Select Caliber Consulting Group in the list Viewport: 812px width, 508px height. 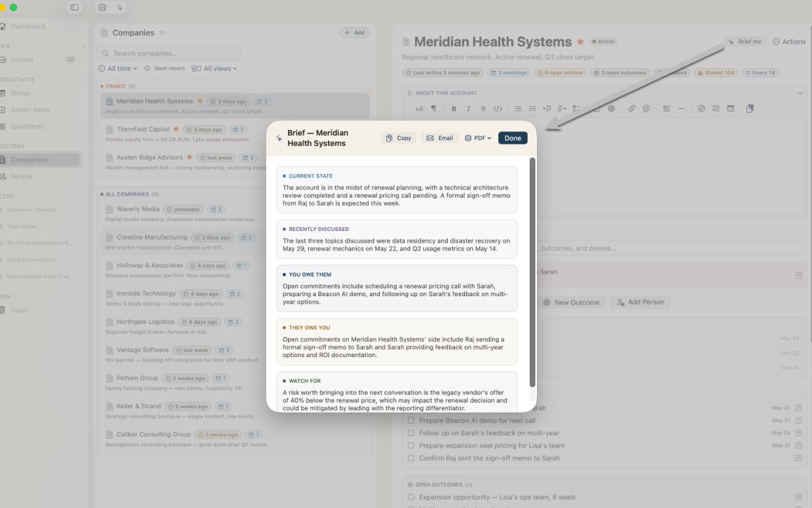235,439
